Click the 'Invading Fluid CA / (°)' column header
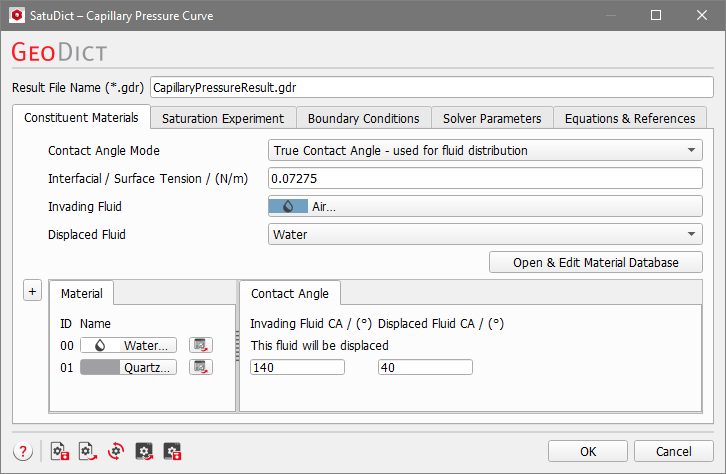726x474 pixels. pos(311,324)
